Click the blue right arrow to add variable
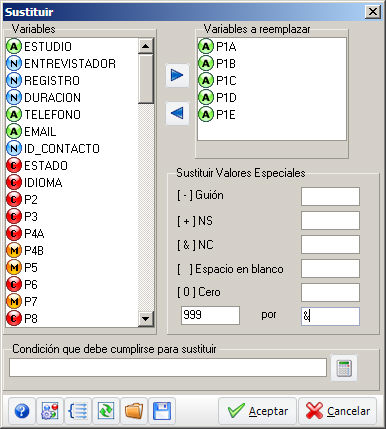Image resolution: width=386 pixels, height=429 pixels. click(x=177, y=75)
